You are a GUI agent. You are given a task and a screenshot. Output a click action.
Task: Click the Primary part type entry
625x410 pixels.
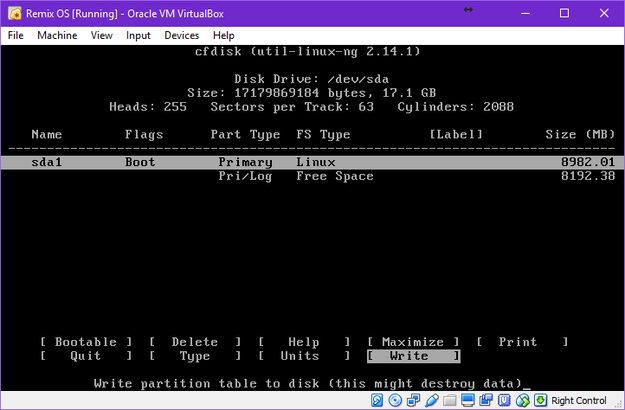(x=245, y=162)
